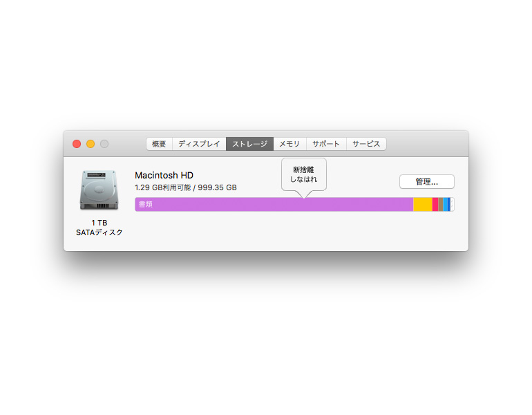The image size is (532, 415).
Task: Click the 管理... button
Action: (x=427, y=182)
